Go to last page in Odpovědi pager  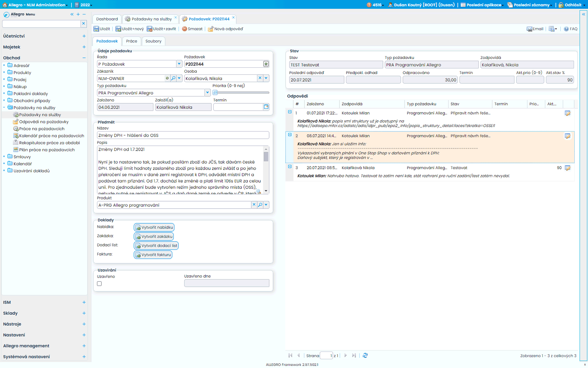[354, 355]
